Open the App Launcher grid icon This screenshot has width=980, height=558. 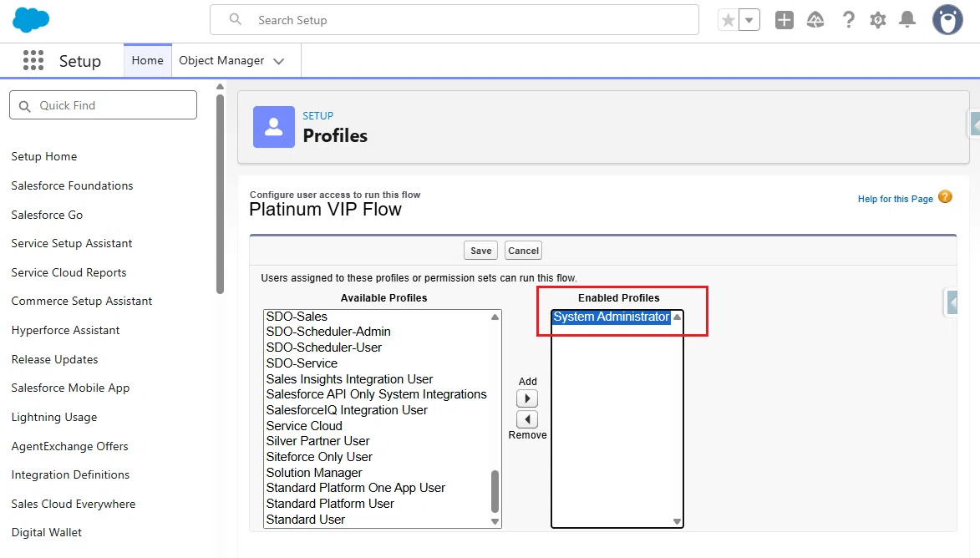[x=33, y=61]
